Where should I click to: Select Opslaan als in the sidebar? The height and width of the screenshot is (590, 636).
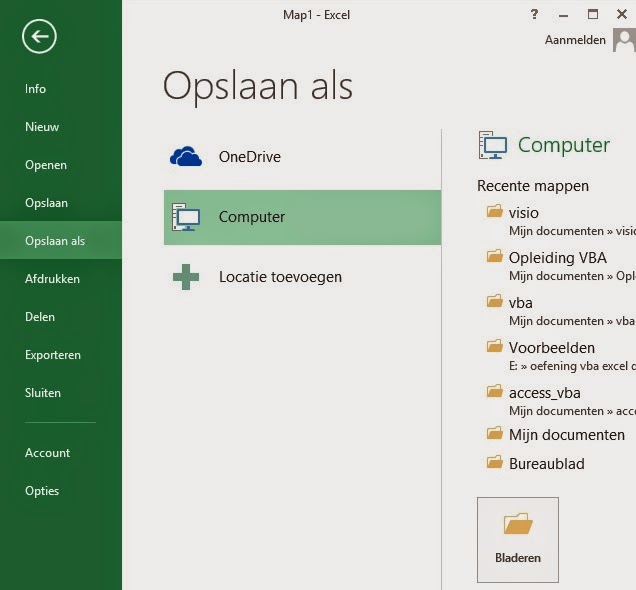pos(61,240)
